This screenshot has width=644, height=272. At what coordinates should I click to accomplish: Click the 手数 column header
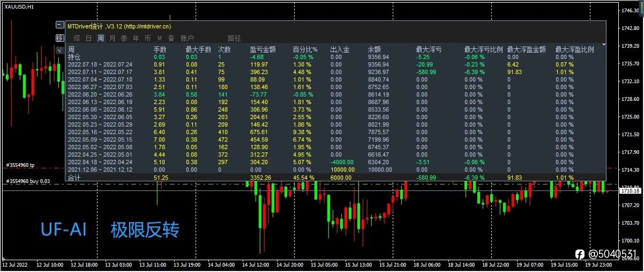(x=160, y=49)
